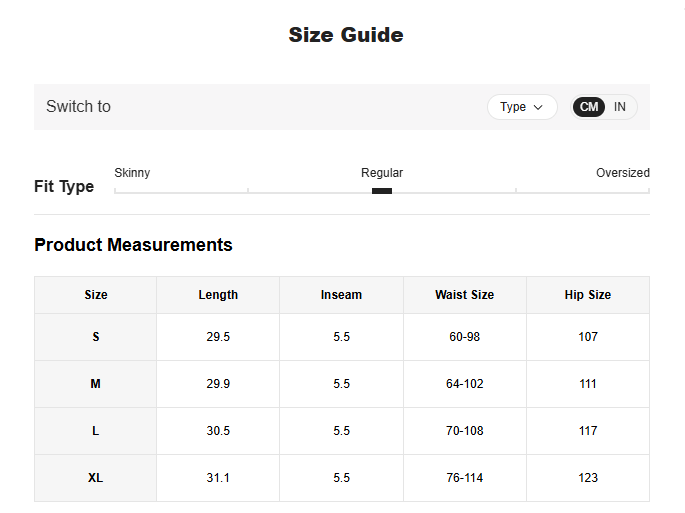The width and height of the screenshot is (685, 513).
Task: Click the Waist Size column header
Action: (464, 295)
